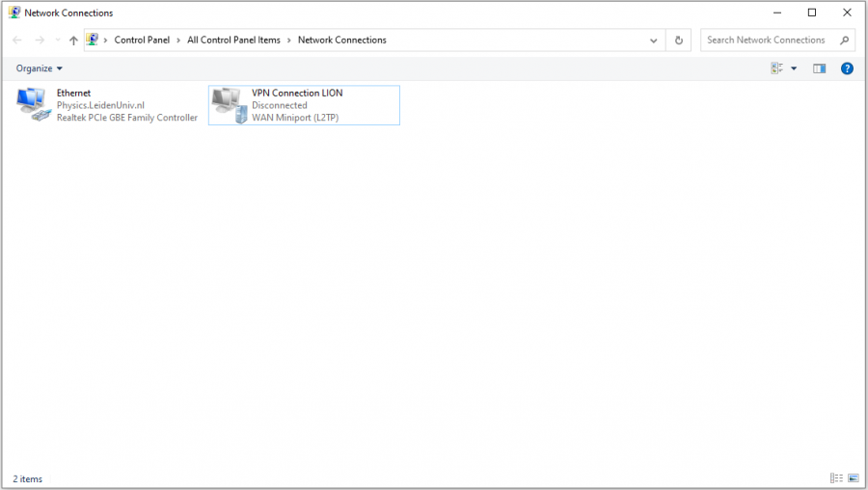The height and width of the screenshot is (490, 868).
Task: Select the VPN Connection LION icon
Action: pos(228,104)
